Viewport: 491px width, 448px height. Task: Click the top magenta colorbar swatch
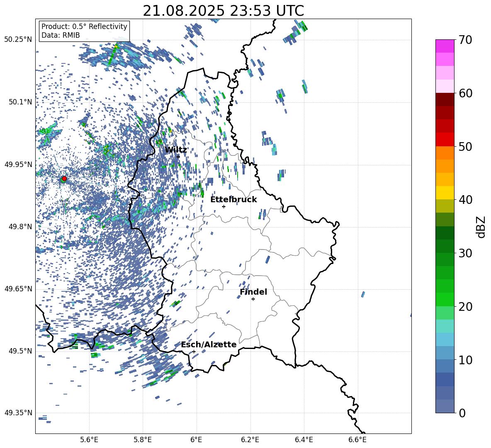click(445, 46)
